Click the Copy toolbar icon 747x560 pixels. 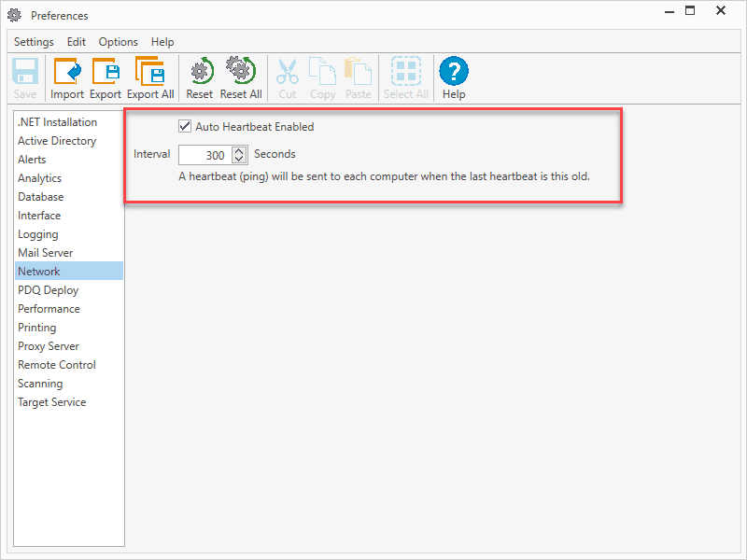coord(322,72)
